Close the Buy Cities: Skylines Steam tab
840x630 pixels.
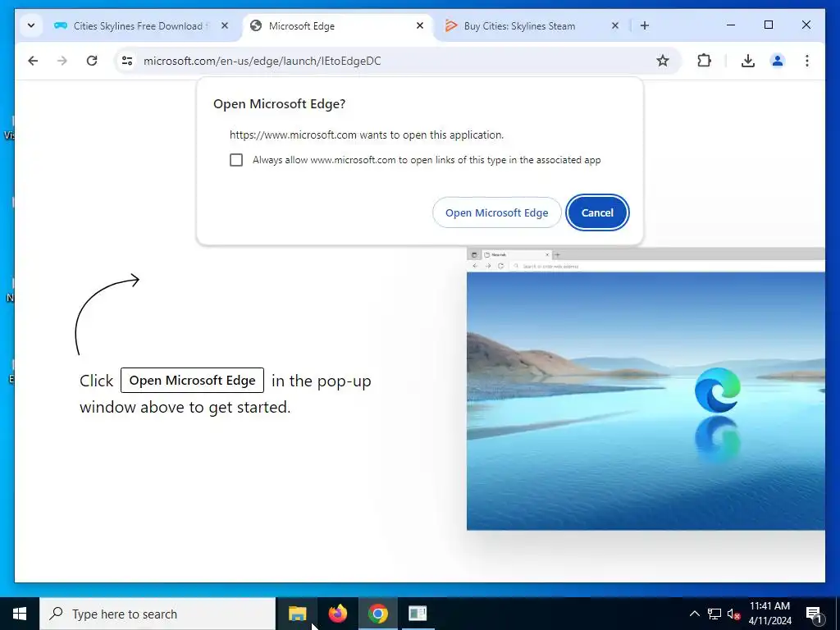(615, 25)
